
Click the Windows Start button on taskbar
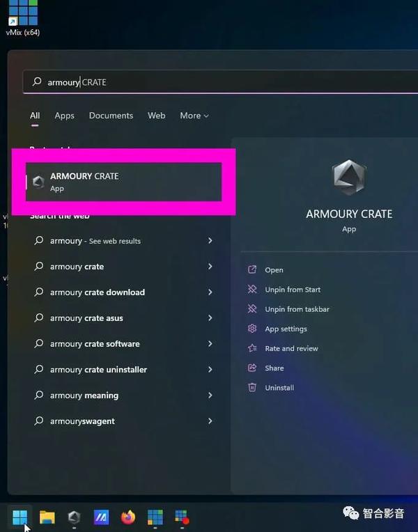(x=20, y=517)
